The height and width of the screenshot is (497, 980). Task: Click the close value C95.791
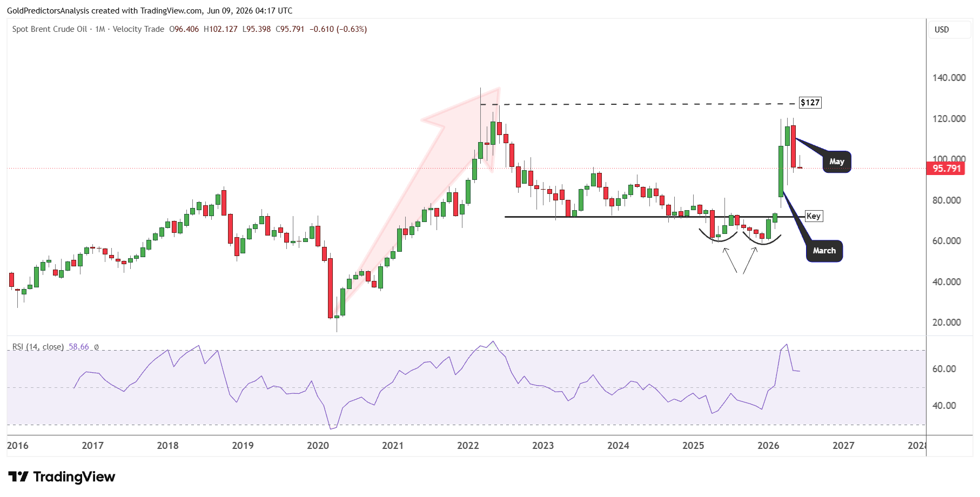click(290, 29)
